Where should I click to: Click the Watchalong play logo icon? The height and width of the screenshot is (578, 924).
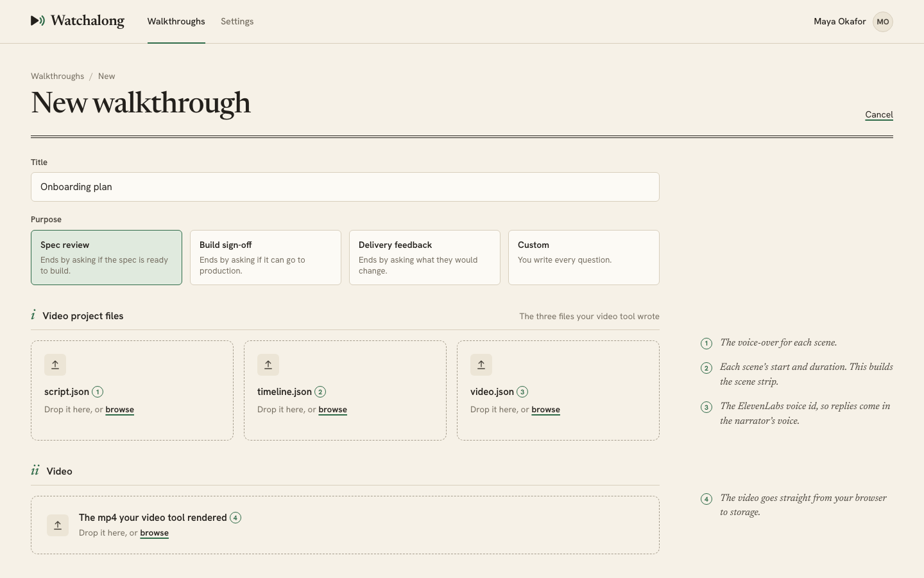[x=38, y=21]
